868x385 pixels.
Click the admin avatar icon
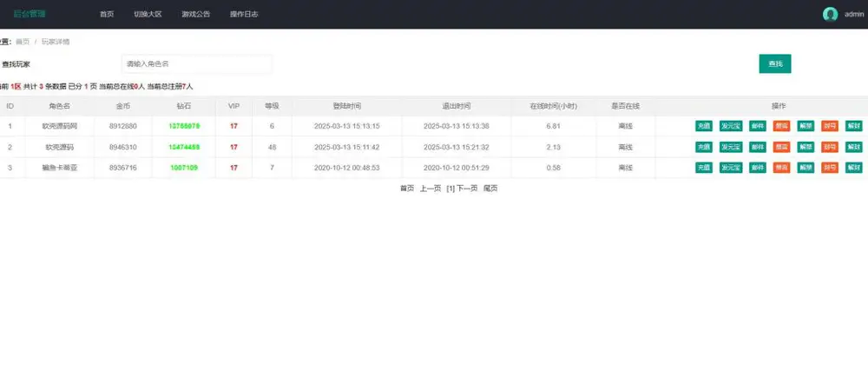pos(830,15)
